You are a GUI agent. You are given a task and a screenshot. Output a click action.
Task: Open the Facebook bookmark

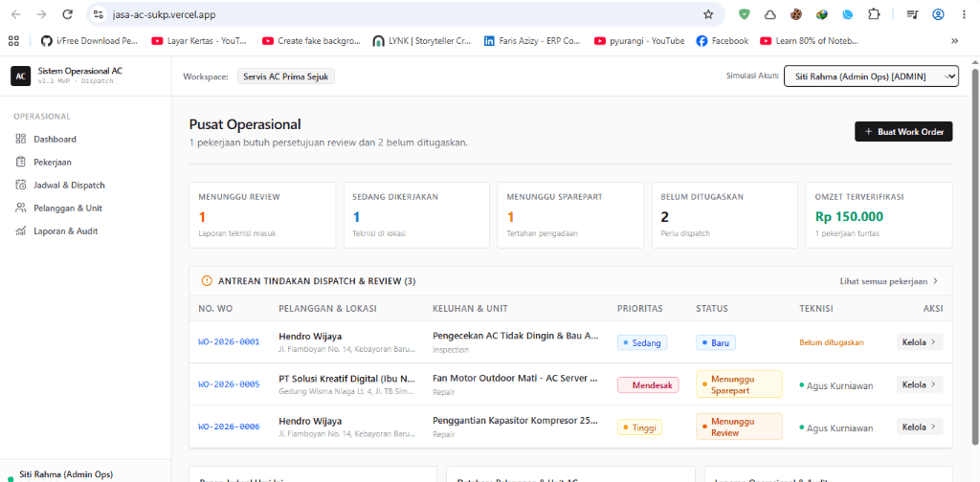coord(723,40)
